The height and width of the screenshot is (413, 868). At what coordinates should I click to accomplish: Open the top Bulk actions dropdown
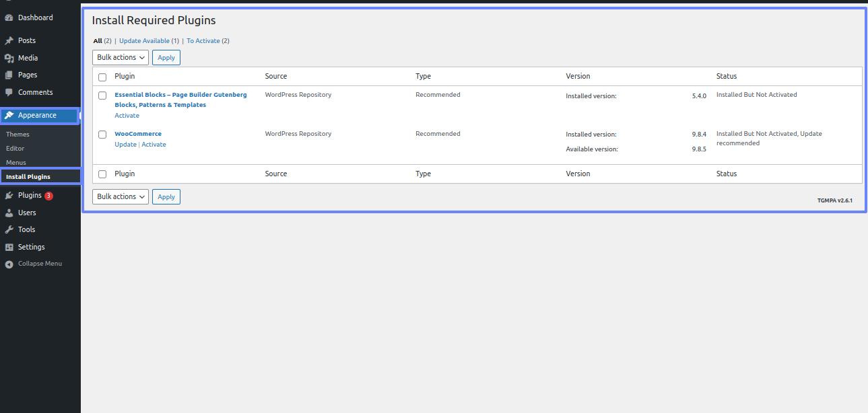tap(121, 57)
